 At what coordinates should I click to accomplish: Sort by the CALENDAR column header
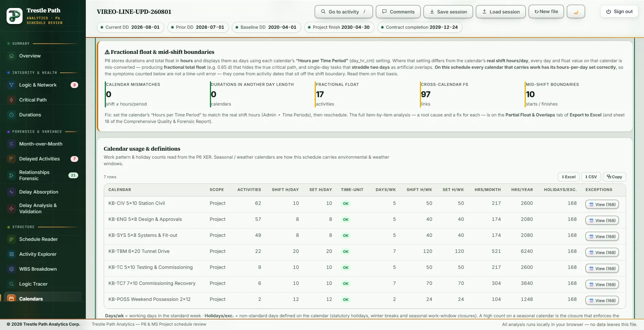click(x=120, y=190)
